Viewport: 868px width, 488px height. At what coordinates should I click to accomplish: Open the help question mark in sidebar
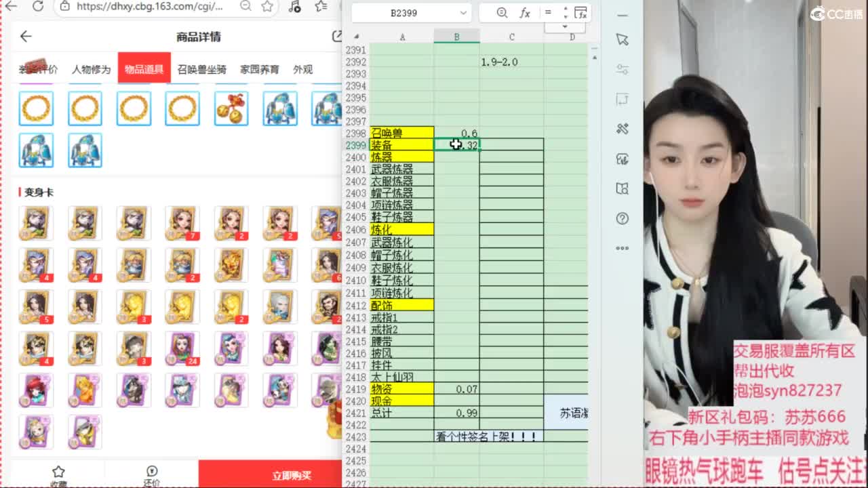point(623,218)
